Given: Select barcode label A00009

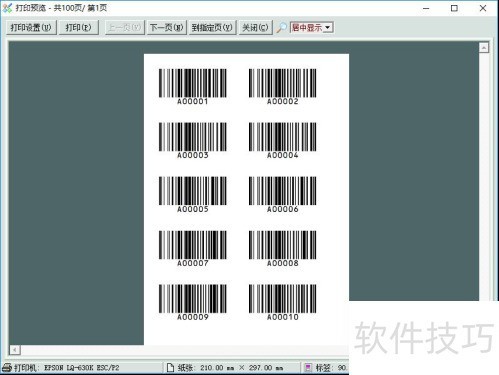Looking at the screenshot, I should pyautogui.click(x=193, y=303).
